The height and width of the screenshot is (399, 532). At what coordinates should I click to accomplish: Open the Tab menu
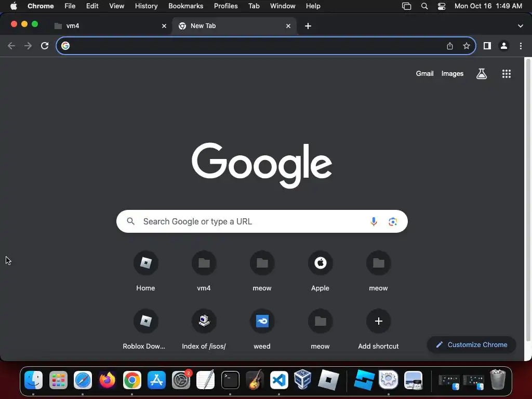(x=254, y=6)
